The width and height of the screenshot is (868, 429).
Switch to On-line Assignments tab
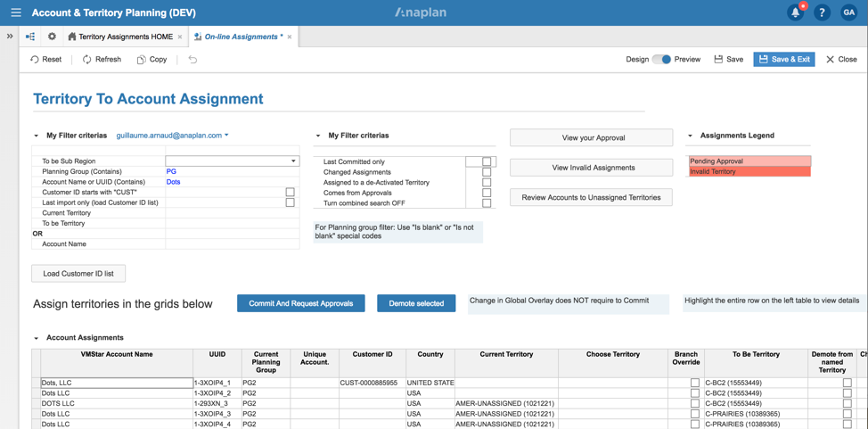[243, 37]
